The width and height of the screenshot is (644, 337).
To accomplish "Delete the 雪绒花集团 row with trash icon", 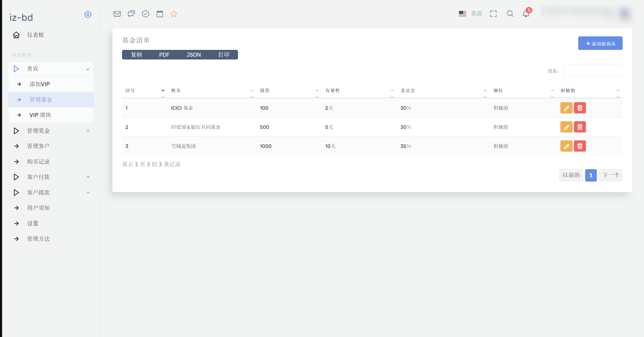I will pos(580,146).
